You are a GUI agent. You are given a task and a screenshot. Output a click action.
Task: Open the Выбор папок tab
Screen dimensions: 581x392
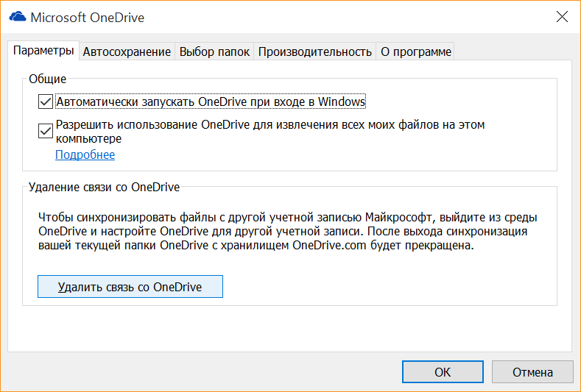coord(214,51)
